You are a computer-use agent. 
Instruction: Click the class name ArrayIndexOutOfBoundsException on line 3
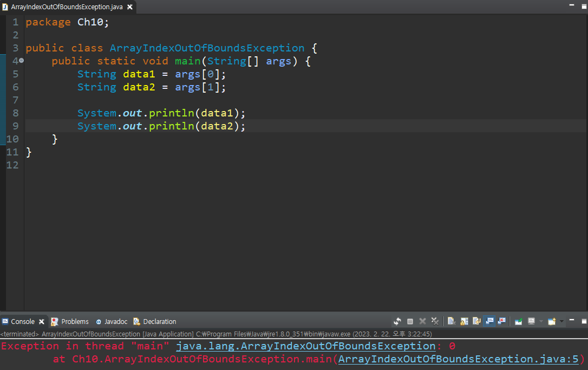pos(207,48)
